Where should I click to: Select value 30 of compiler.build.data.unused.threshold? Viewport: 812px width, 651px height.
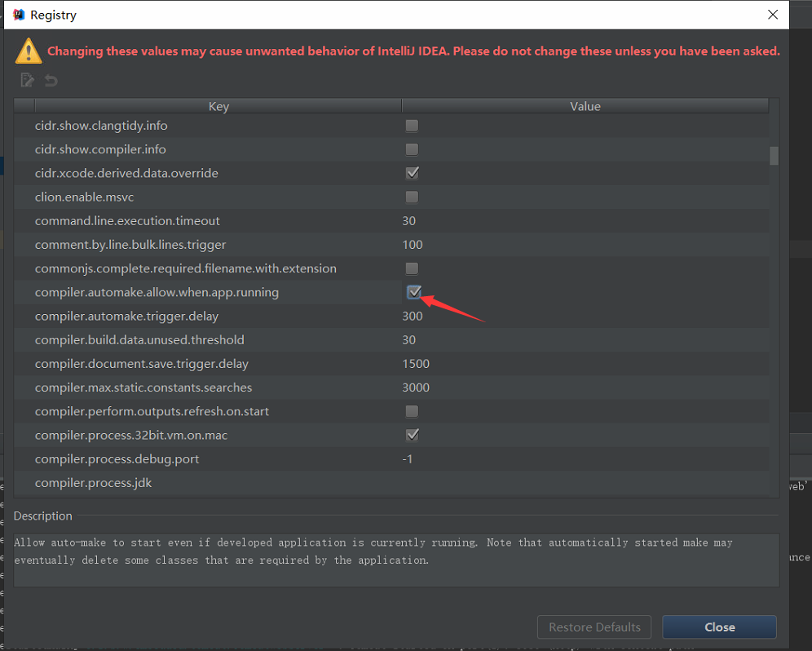tap(409, 340)
